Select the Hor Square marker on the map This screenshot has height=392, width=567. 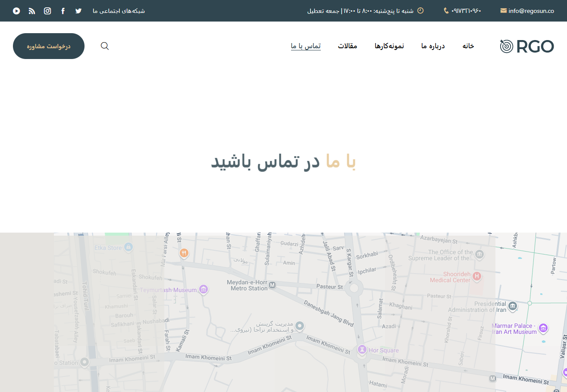coord(362,350)
